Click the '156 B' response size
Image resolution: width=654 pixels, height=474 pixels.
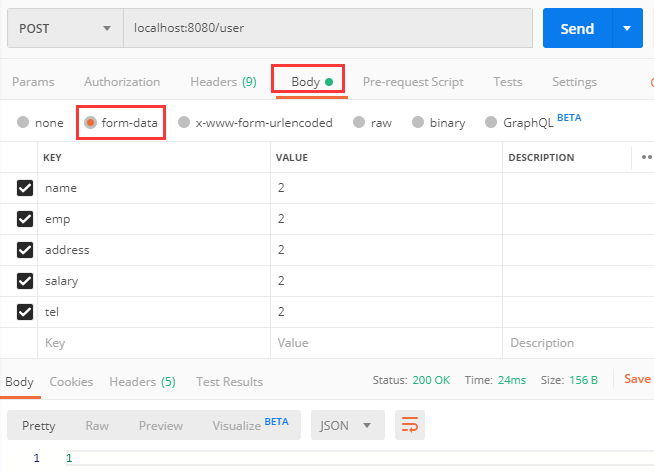tap(584, 380)
